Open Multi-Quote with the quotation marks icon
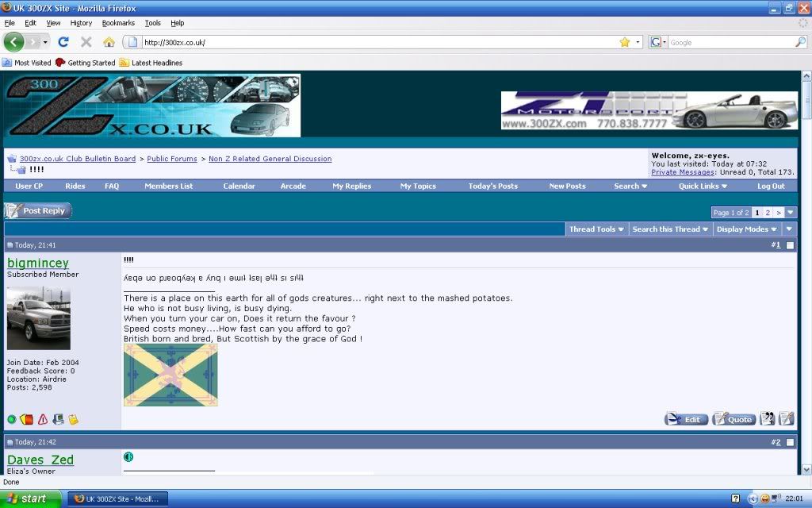The width and height of the screenshot is (812, 508). [767, 418]
